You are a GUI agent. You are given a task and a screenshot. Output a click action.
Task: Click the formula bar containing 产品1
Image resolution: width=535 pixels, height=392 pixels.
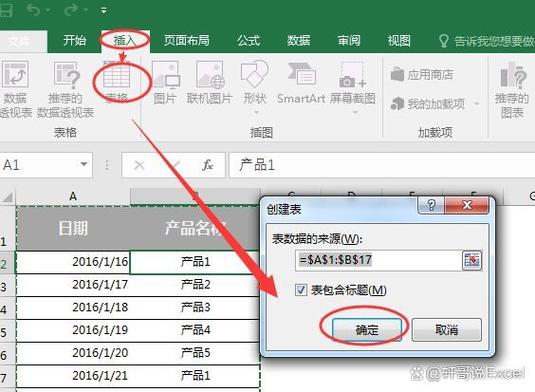click(x=381, y=165)
